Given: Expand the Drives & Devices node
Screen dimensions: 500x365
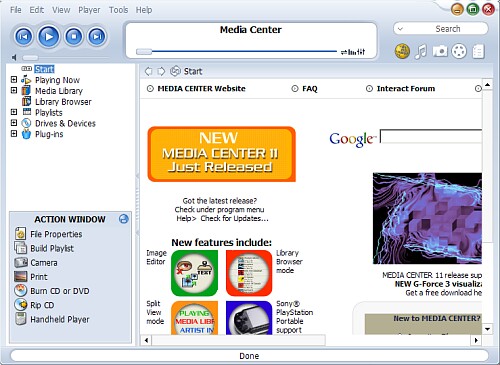Looking at the screenshot, I should point(14,123).
